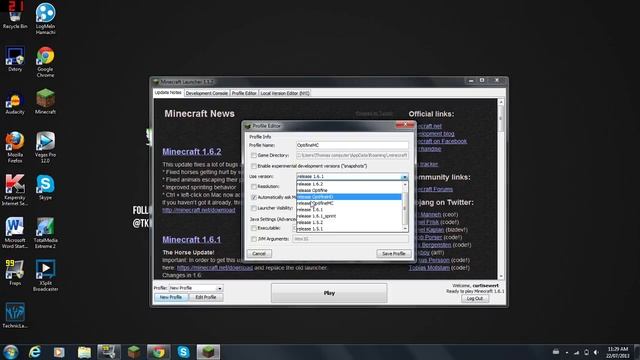Viewport: 640px width, 360px height.
Task: Toggle the Launcher Visibility checkbox
Action: 253,208
